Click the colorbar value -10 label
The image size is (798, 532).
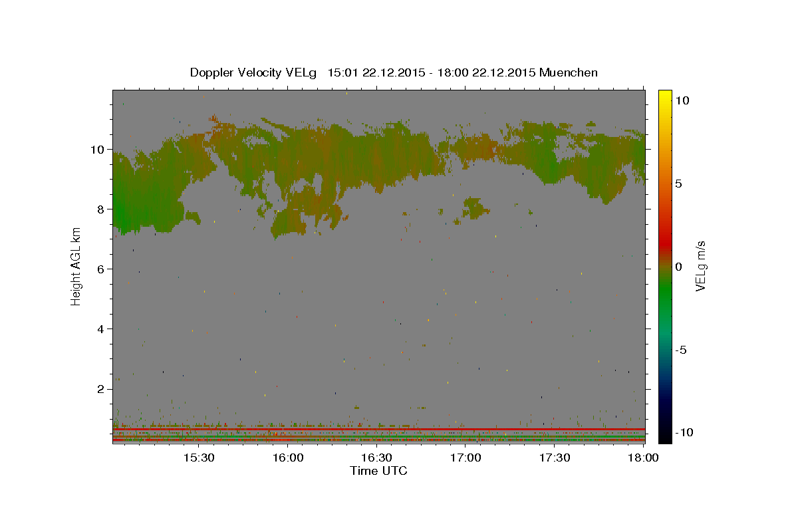point(683,432)
